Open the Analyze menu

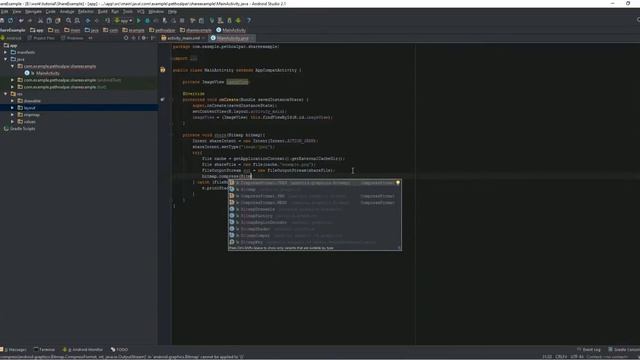coord(67,12)
